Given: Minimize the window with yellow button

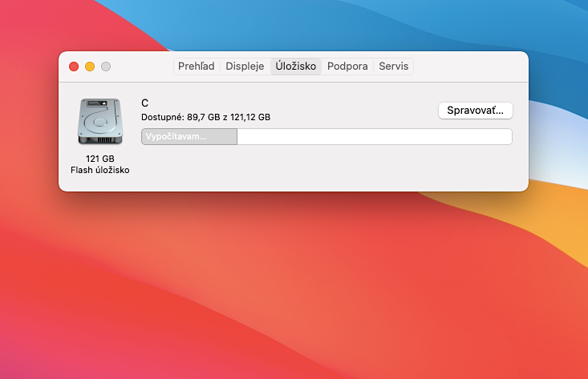Looking at the screenshot, I should (x=90, y=67).
